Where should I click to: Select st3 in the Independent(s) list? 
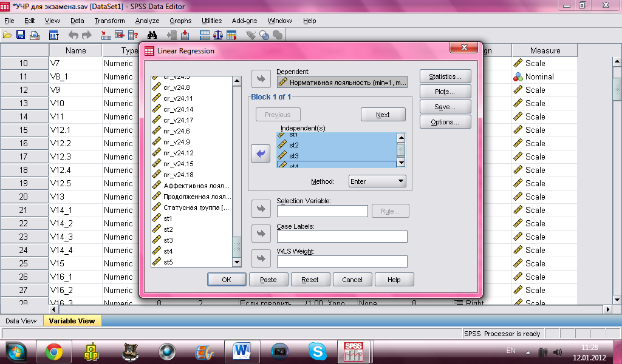coord(337,156)
